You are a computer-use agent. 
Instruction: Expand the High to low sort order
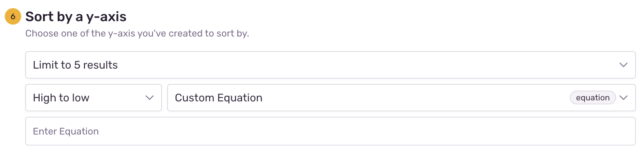coord(93,98)
